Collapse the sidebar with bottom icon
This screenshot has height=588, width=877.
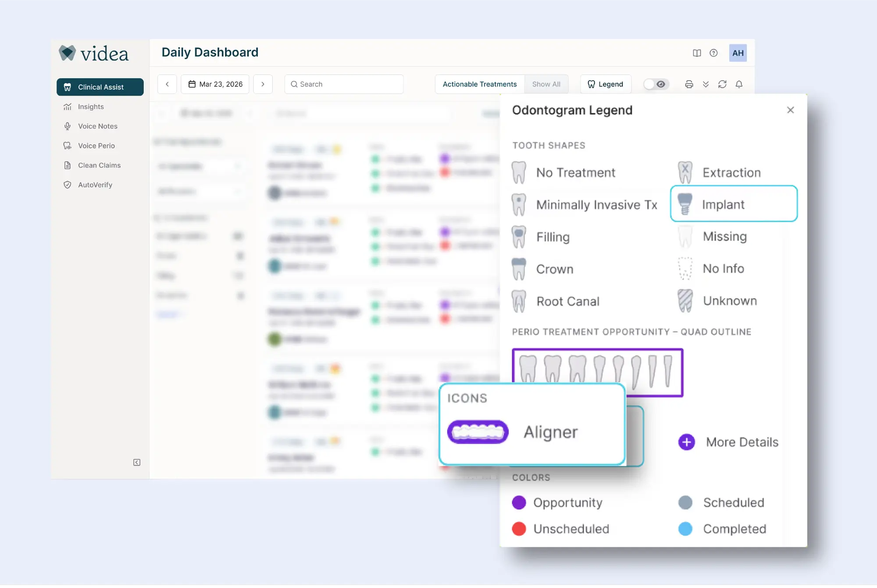click(x=137, y=462)
